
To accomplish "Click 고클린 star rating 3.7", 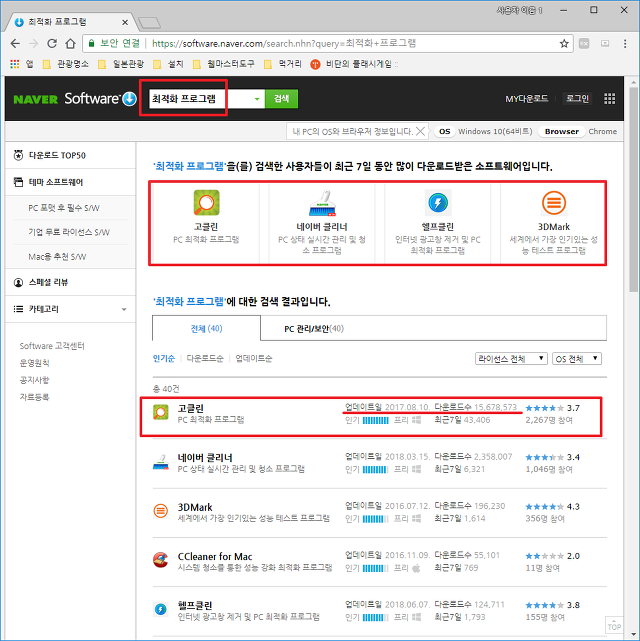I will pyautogui.click(x=553, y=408).
